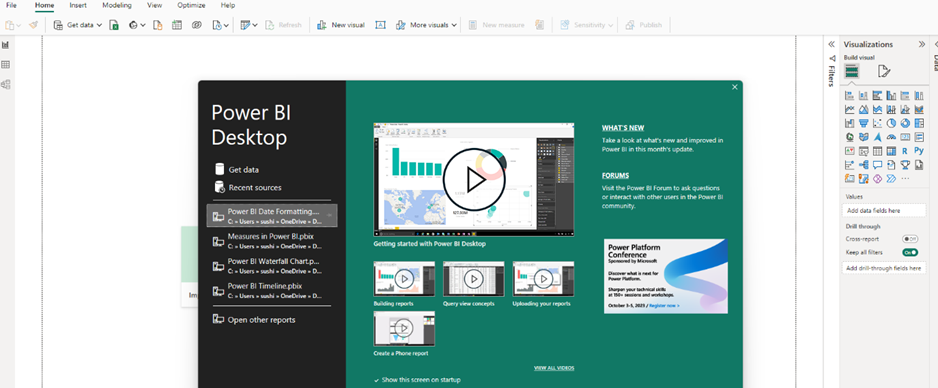Select the trophy Metrics visual
This screenshot has width=938, height=388.
tap(905, 164)
